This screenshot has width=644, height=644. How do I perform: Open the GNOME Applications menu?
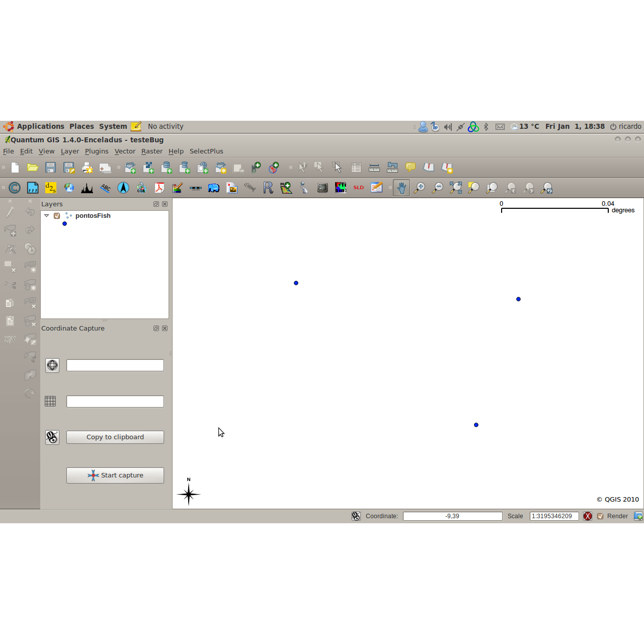[40, 126]
